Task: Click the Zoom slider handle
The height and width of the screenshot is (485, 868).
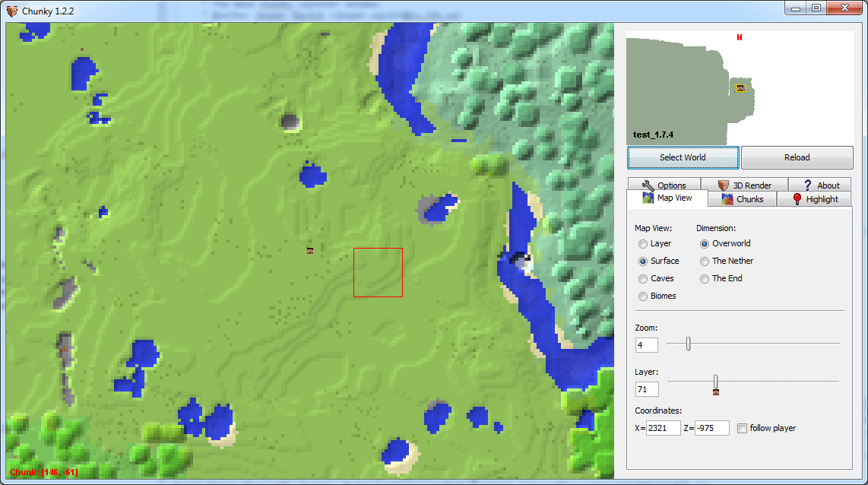Action: pos(688,344)
